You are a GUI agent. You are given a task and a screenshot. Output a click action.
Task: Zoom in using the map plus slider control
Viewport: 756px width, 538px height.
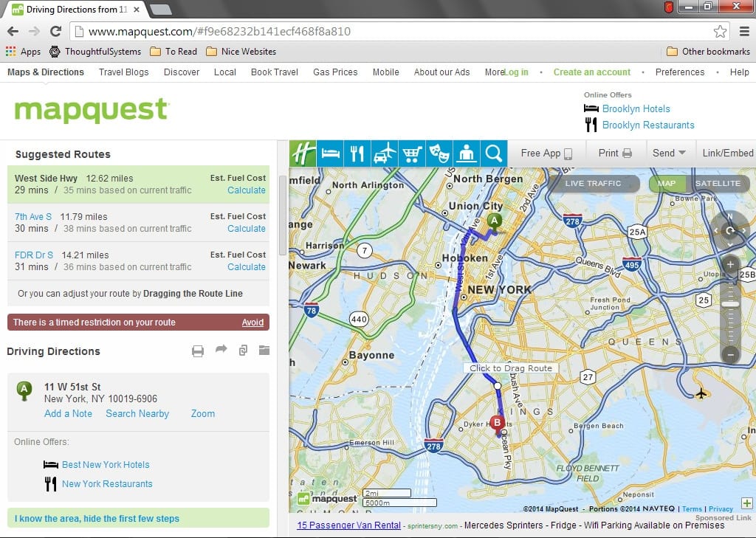click(729, 266)
